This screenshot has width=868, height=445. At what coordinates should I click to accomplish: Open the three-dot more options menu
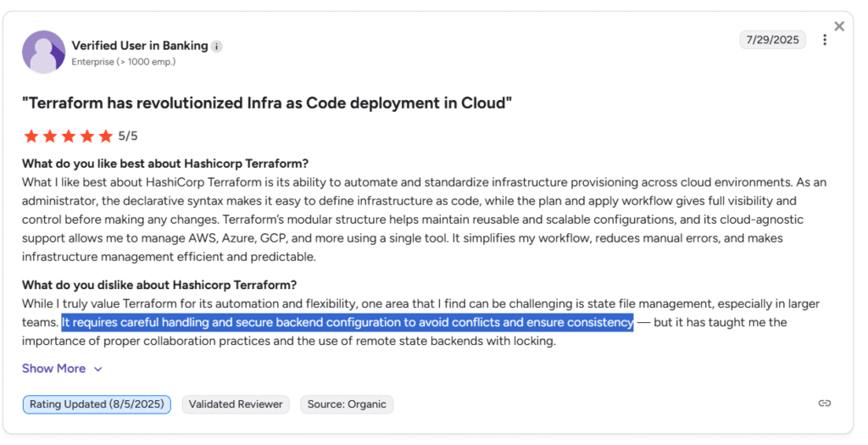[x=825, y=40]
